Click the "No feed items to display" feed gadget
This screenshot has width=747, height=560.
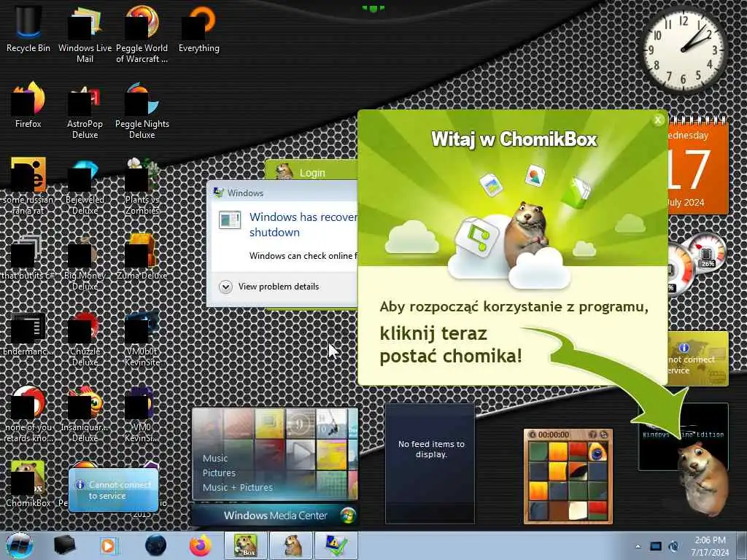[430, 463]
